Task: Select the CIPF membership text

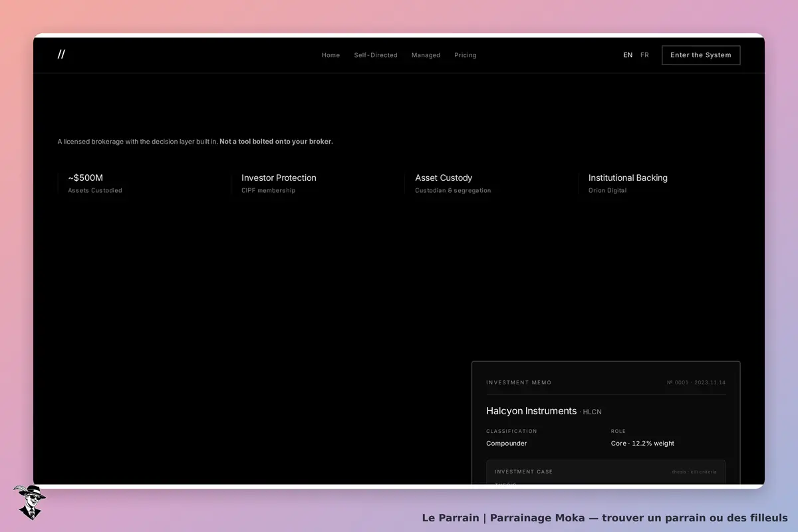Action: (x=268, y=190)
